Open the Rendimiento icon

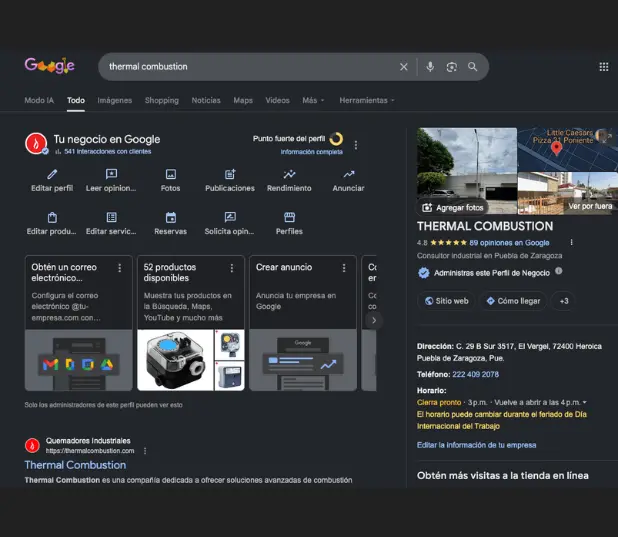[289, 174]
